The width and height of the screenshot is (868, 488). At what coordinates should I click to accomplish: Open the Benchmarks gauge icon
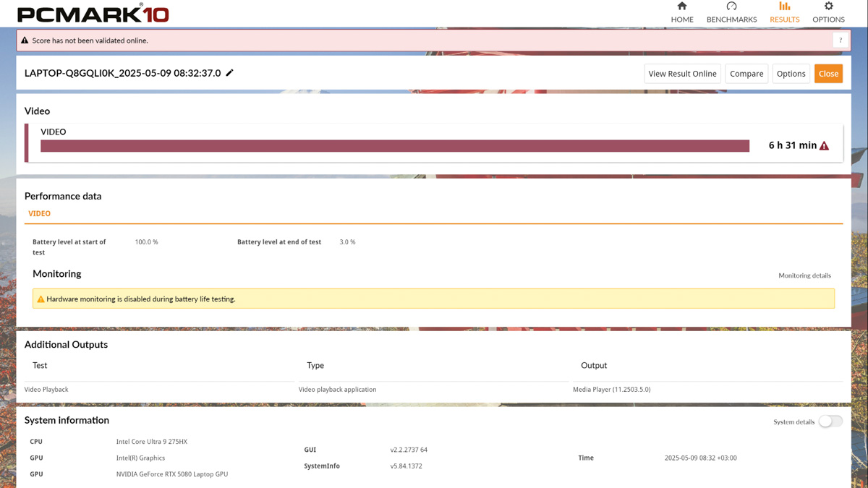pos(731,7)
